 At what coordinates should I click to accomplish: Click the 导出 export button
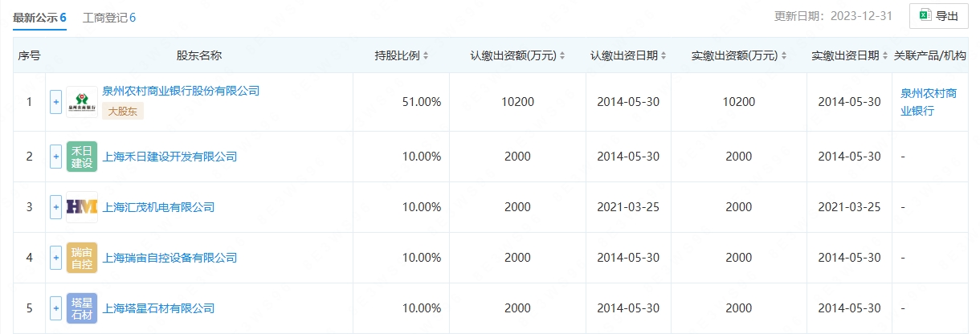[x=938, y=15]
